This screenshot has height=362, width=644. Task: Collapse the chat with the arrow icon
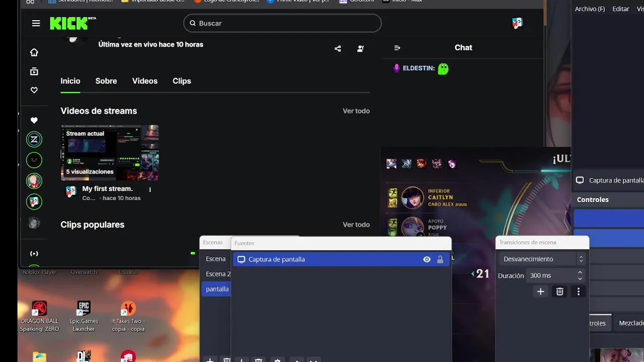[397, 48]
